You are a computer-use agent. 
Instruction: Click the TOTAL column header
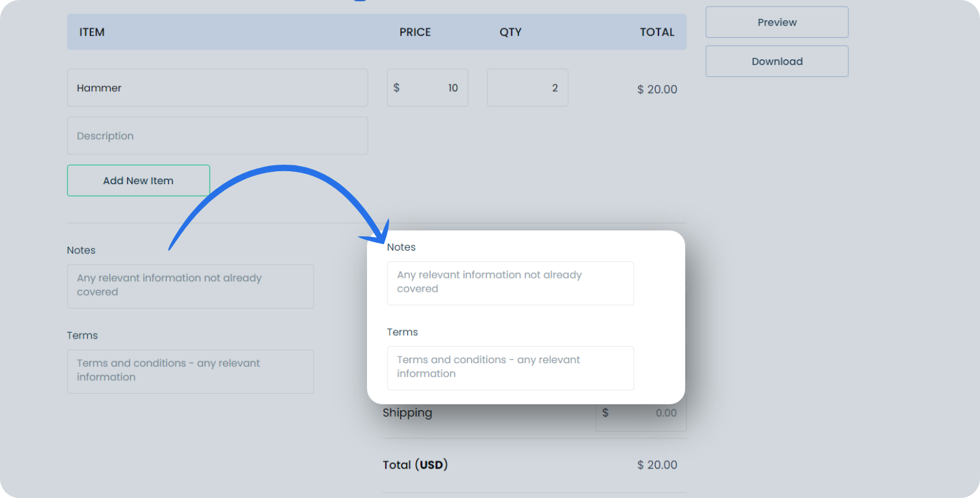(657, 32)
